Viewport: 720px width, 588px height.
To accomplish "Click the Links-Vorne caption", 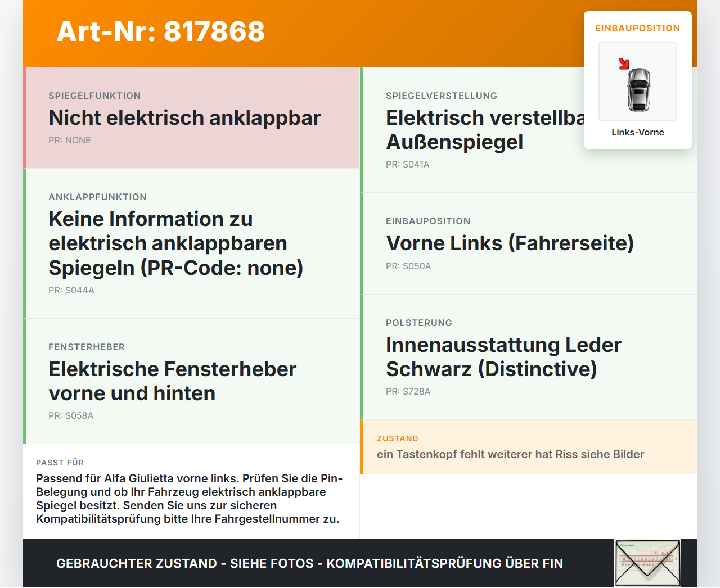I will tap(638, 132).
